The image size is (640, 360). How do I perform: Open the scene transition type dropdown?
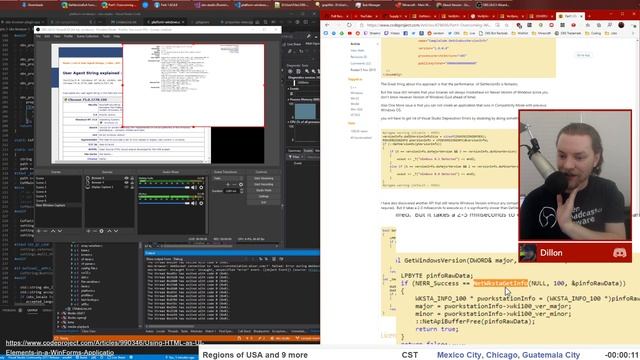pos(228,178)
